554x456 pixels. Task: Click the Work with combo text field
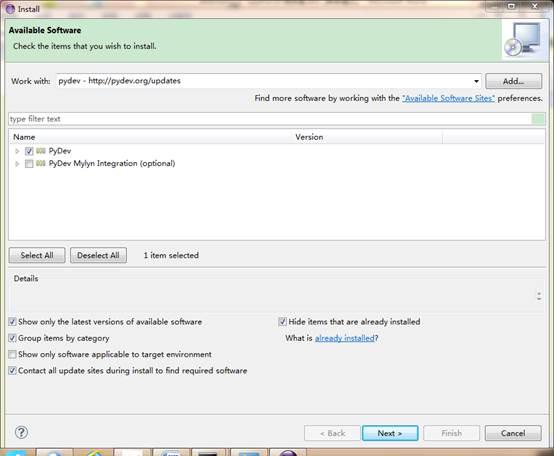pyautogui.click(x=264, y=81)
